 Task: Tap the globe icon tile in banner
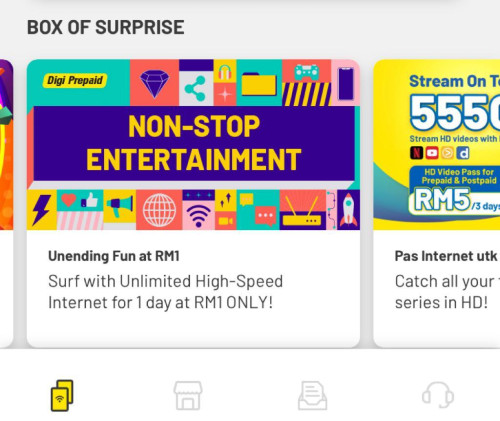point(159,210)
